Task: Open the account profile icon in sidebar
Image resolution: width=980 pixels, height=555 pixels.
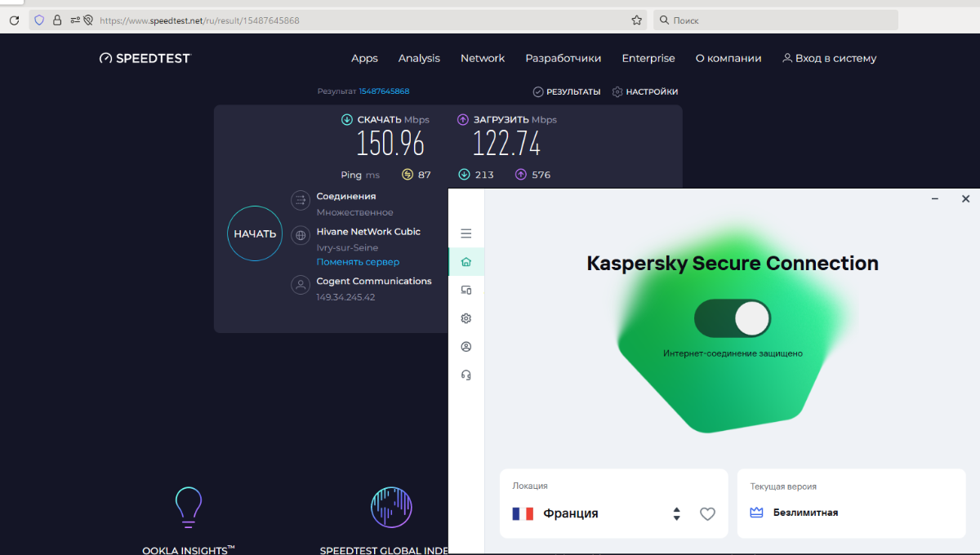Action: [x=466, y=347]
